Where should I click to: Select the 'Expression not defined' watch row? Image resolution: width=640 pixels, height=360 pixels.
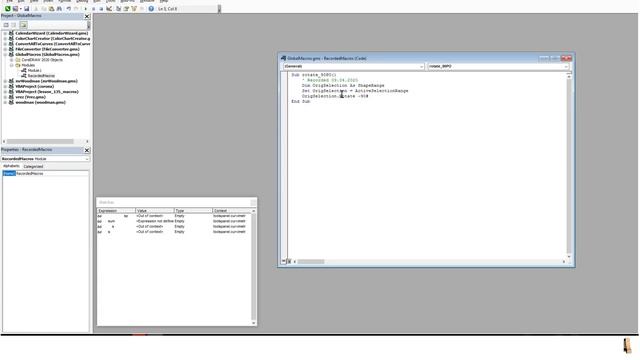click(x=174, y=221)
